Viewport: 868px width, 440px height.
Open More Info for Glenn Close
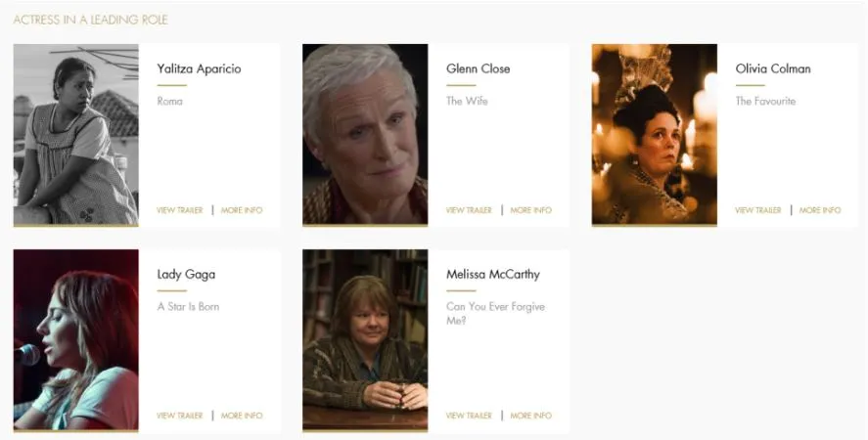[530, 210]
